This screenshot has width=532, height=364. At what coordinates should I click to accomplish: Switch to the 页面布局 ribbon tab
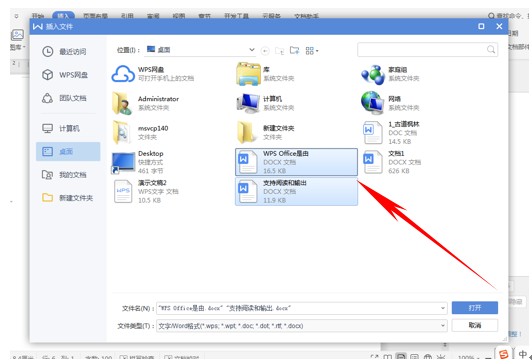(x=95, y=16)
